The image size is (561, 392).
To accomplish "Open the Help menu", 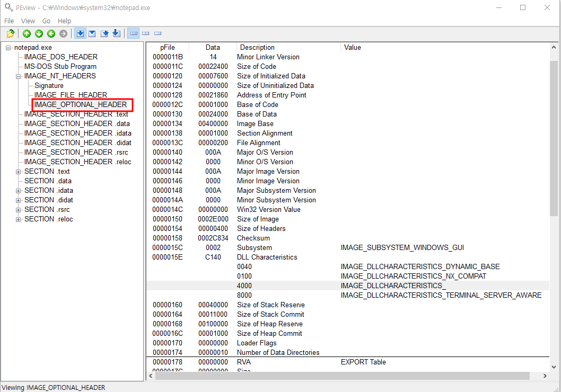I will click(64, 21).
